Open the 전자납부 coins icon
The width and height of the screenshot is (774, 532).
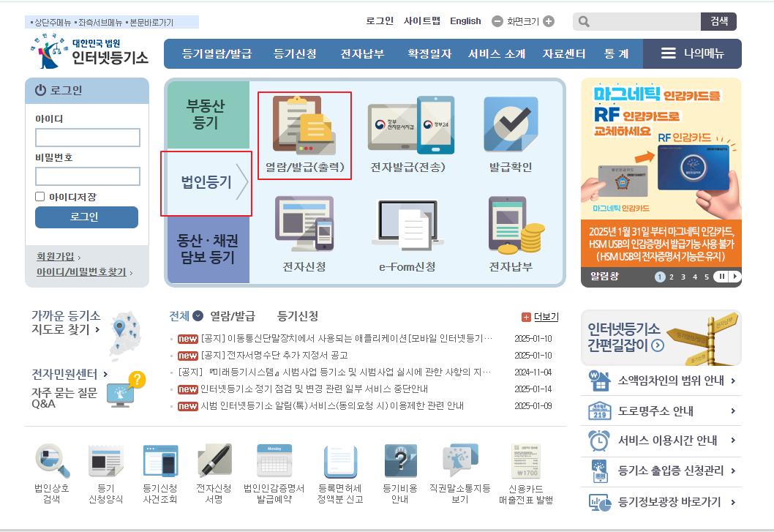click(x=516, y=225)
